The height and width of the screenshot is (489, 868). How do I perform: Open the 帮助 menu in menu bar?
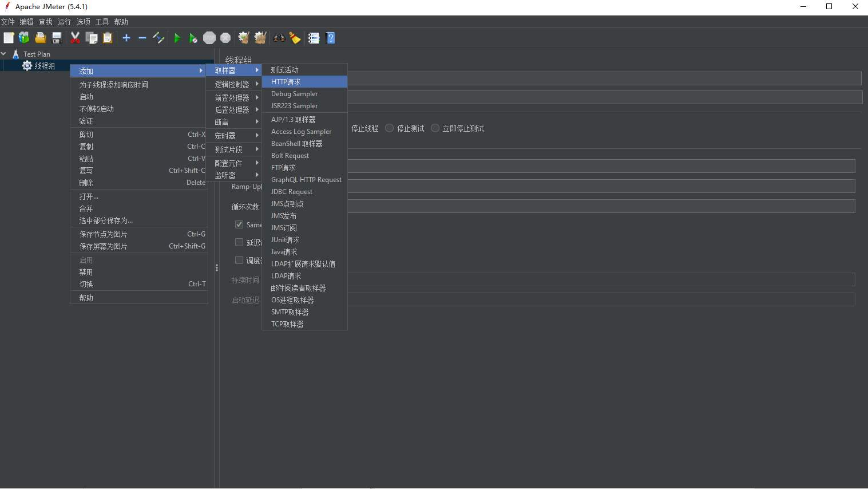pyautogui.click(x=121, y=22)
